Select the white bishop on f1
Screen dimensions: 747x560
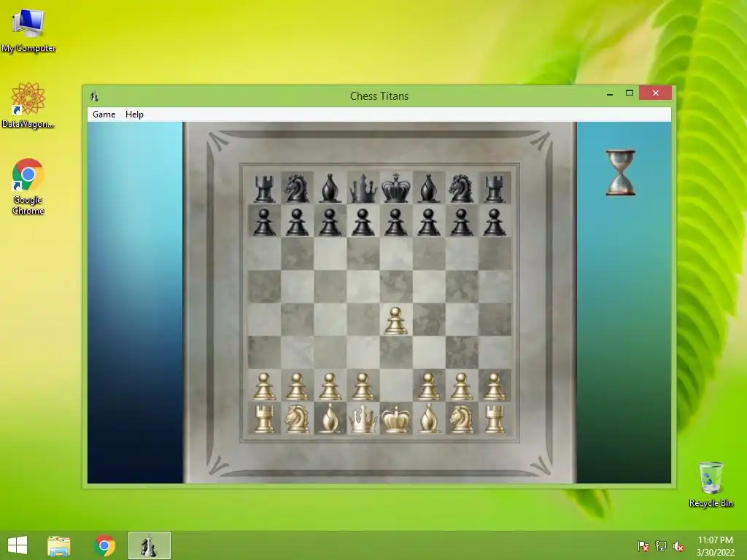point(429,419)
